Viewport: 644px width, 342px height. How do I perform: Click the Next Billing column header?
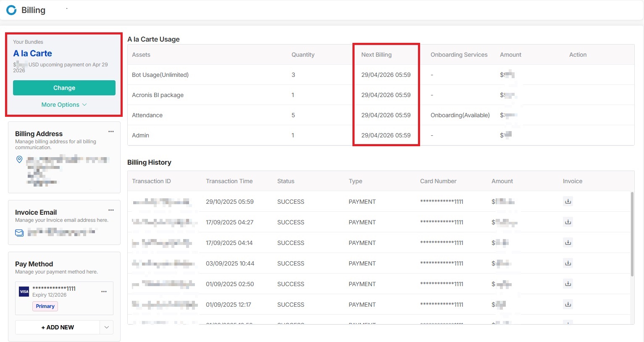coord(376,55)
